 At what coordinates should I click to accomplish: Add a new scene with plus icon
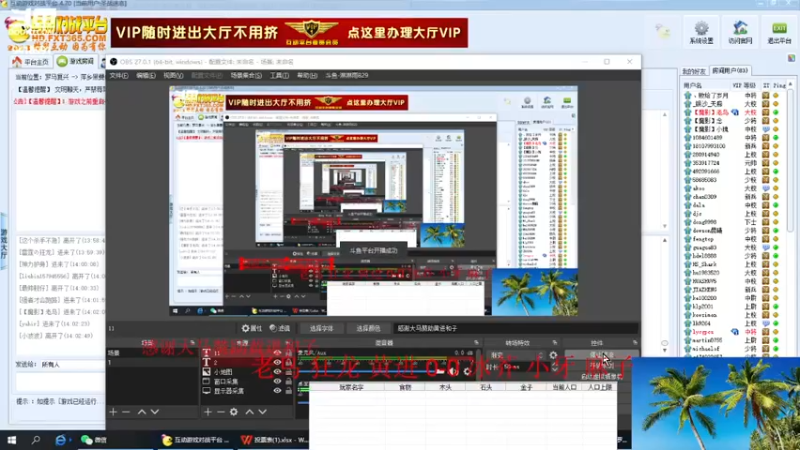pyautogui.click(x=113, y=411)
